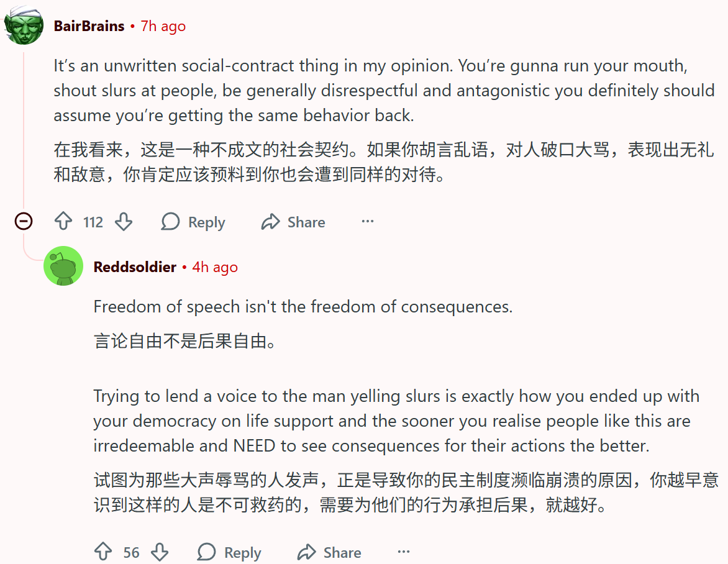Click the speech bubble icon under Reddsoldier's reply

click(x=206, y=552)
